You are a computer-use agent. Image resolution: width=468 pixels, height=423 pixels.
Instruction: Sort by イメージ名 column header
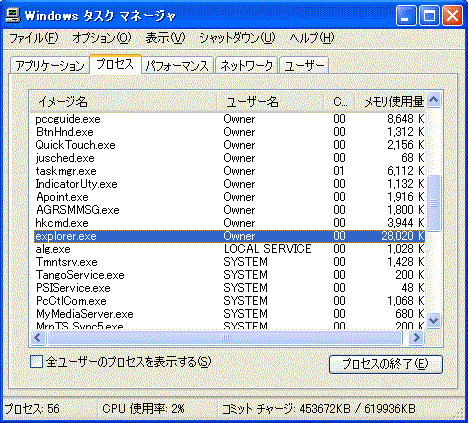(123, 101)
